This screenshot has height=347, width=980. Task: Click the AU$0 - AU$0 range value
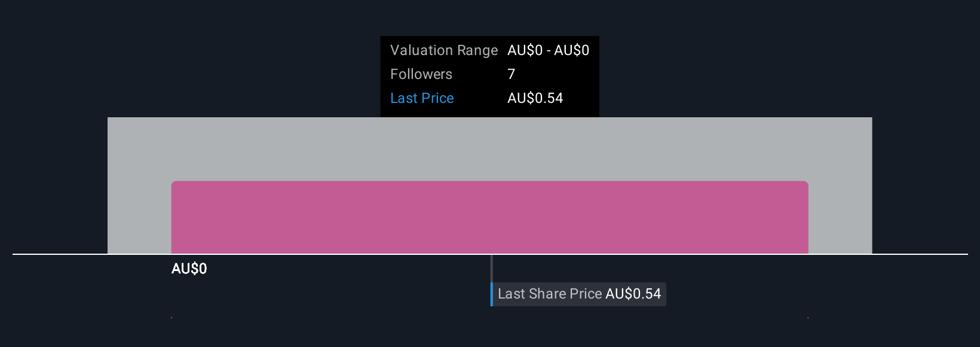[548, 50]
